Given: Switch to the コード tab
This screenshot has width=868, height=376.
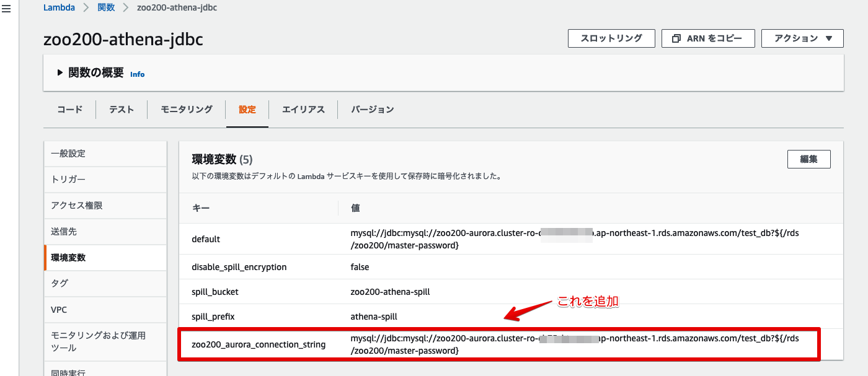Looking at the screenshot, I should tap(69, 109).
